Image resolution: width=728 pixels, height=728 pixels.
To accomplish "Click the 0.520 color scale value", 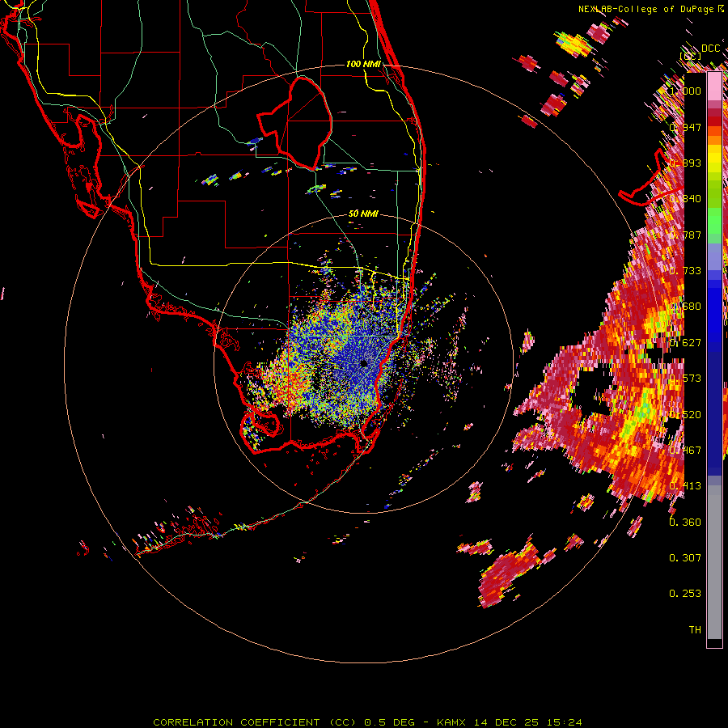I will coord(685,414).
